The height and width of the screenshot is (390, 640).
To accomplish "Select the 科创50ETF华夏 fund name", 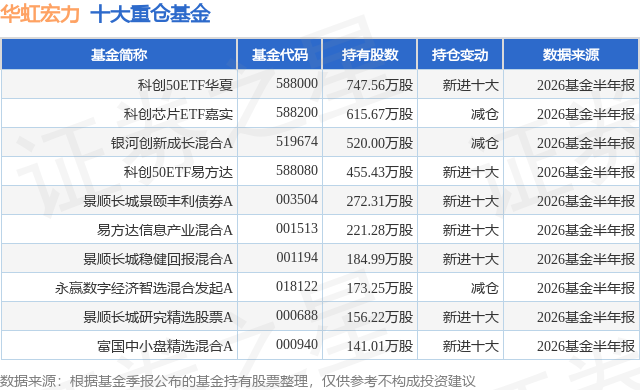I will tap(185, 85).
